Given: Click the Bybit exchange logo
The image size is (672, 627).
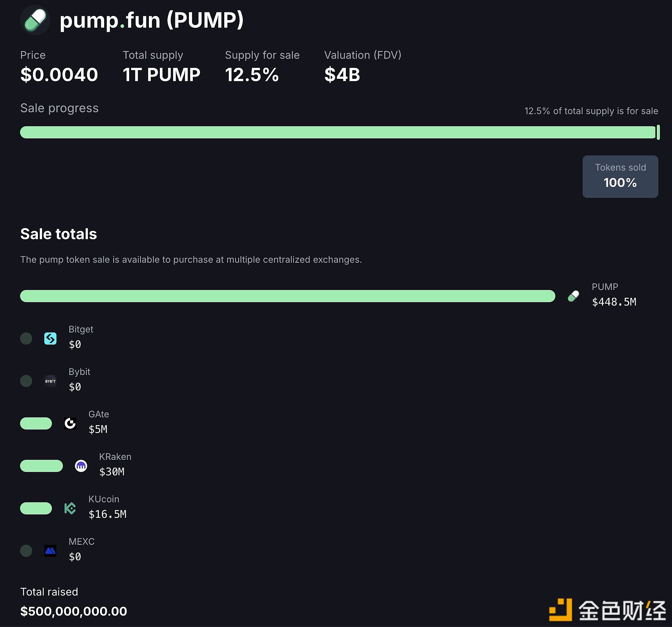Looking at the screenshot, I should tap(50, 381).
